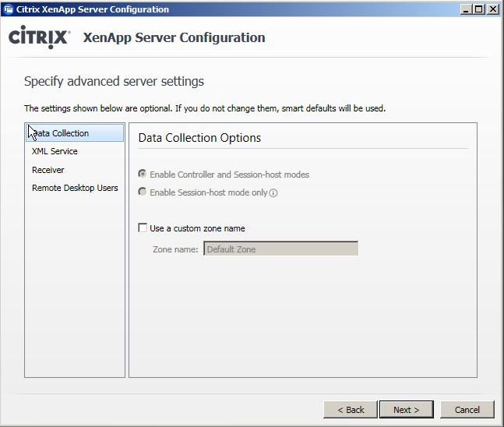Click the Zone name text field
Viewport: 504px width, 427px height.
tap(280, 249)
